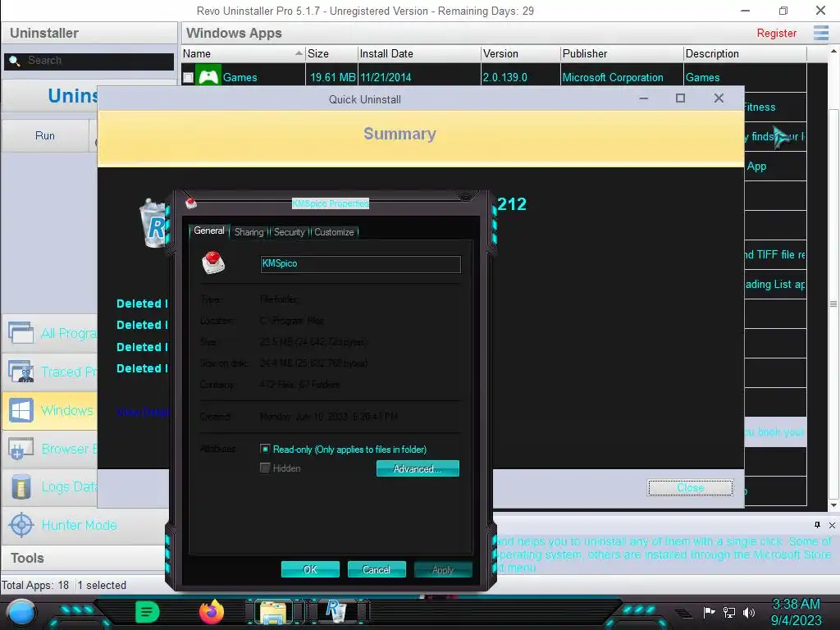The image size is (840, 630).
Task: Click the View Details link in Summary
Action: click(143, 412)
